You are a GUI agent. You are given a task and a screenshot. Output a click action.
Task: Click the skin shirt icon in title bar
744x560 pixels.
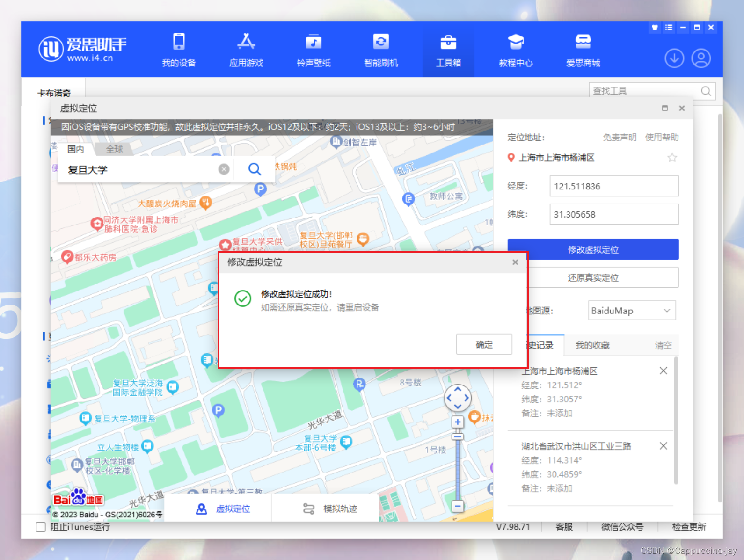click(x=655, y=28)
